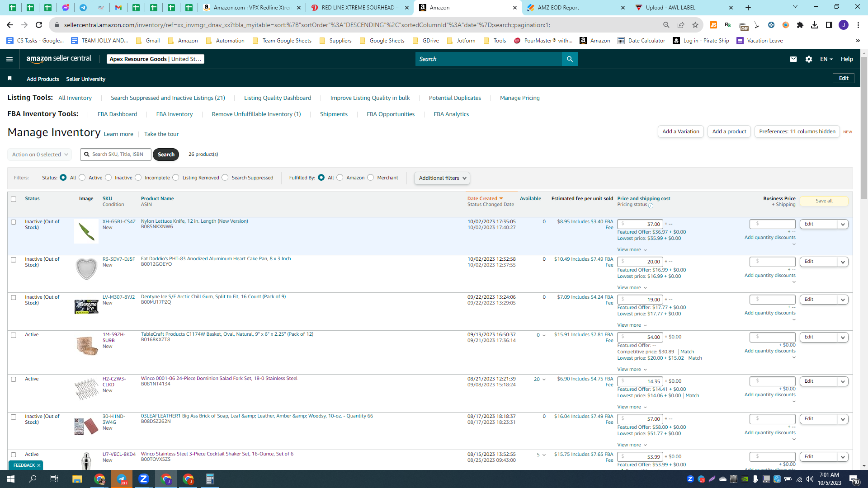Click the price field showing 37.00
Image resolution: width=868 pixels, height=488 pixels.
[640, 224]
